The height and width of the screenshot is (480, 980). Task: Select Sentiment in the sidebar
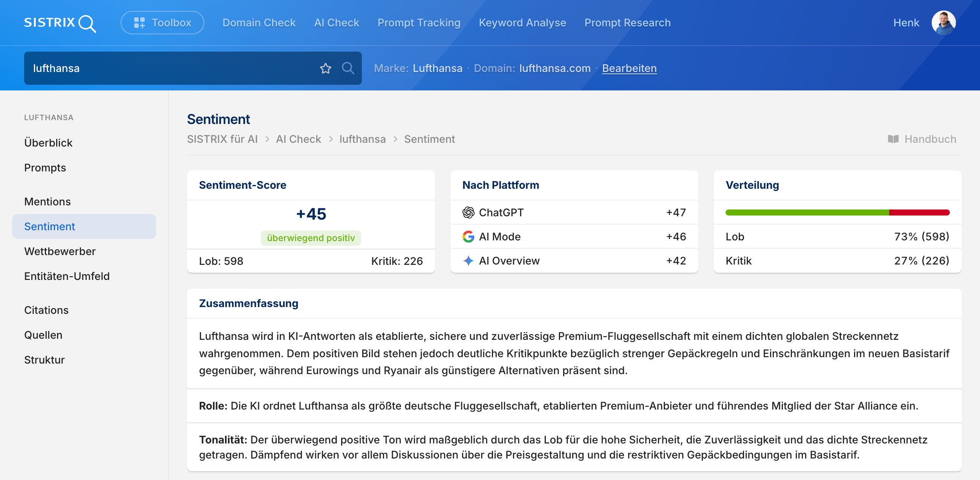pos(84,226)
